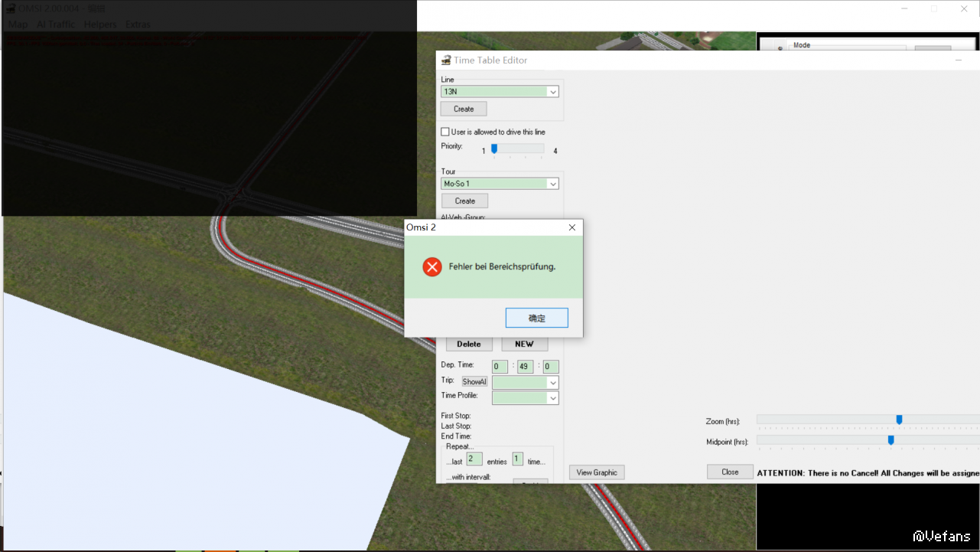The height and width of the screenshot is (552, 980).
Task: Click the OMSI app icon in title bar
Action: (x=11, y=8)
